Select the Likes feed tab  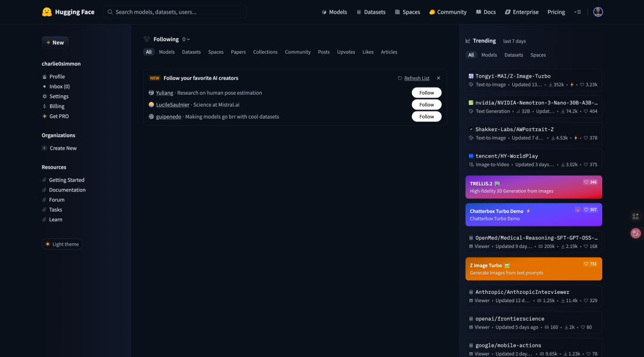tap(368, 52)
